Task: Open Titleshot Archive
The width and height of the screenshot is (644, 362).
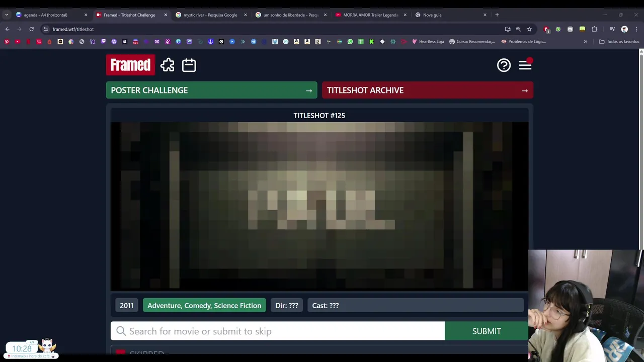Action: point(427,90)
